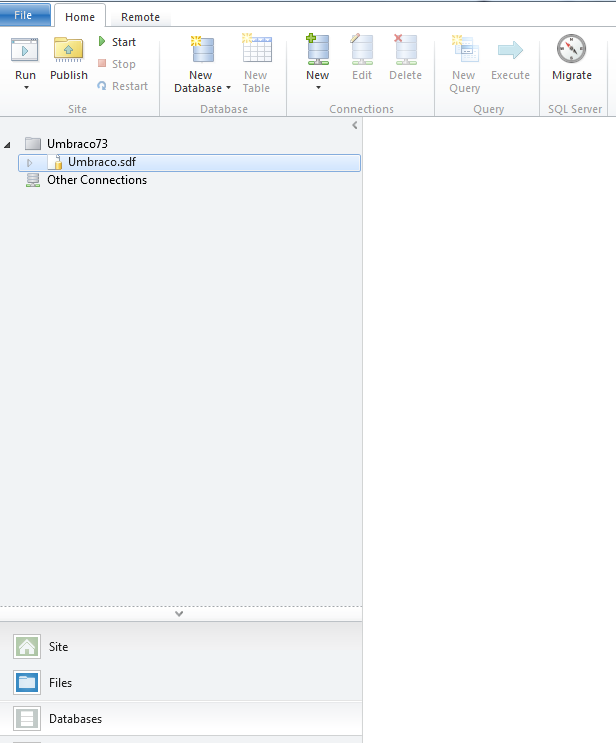This screenshot has height=743, width=616.
Task: Click the Site workspace home icon
Action: pos(27,647)
